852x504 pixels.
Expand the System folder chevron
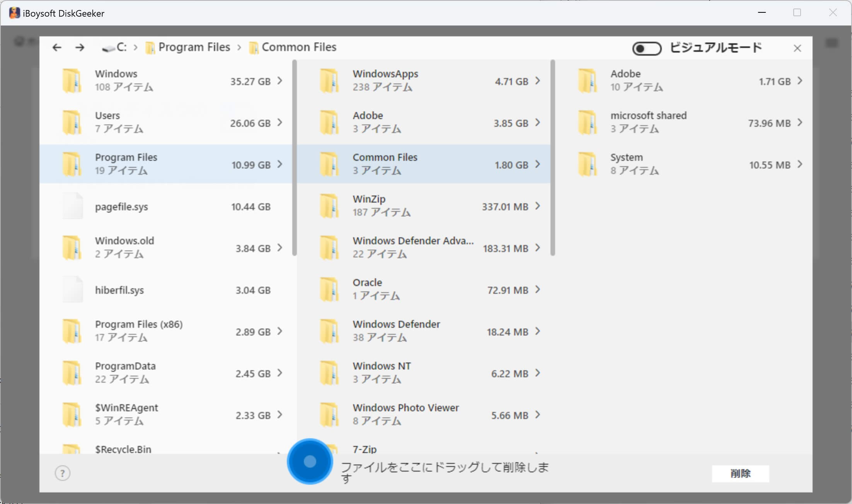tap(800, 164)
